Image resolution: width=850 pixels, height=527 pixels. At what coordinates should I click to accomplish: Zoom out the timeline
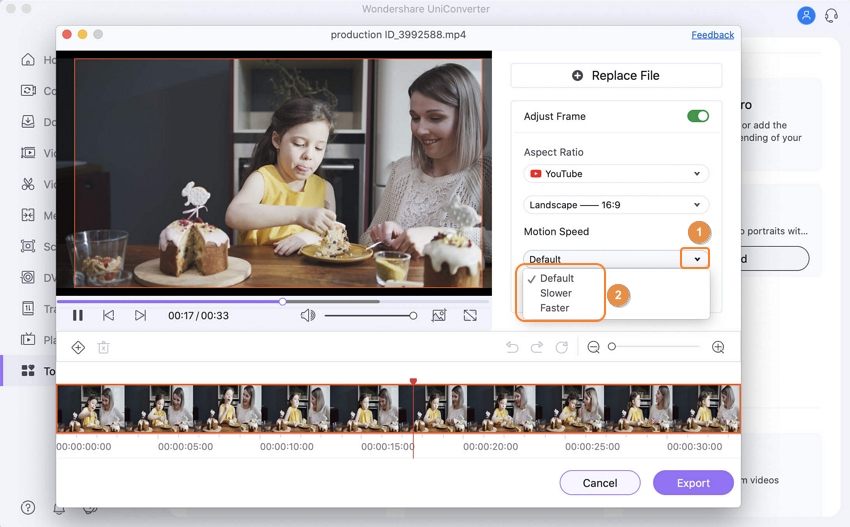pos(594,347)
